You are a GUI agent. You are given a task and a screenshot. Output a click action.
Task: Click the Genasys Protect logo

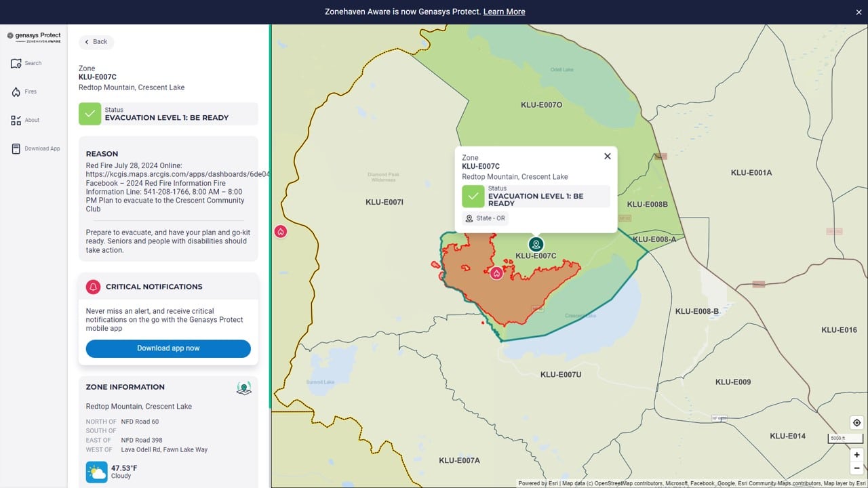tap(34, 37)
